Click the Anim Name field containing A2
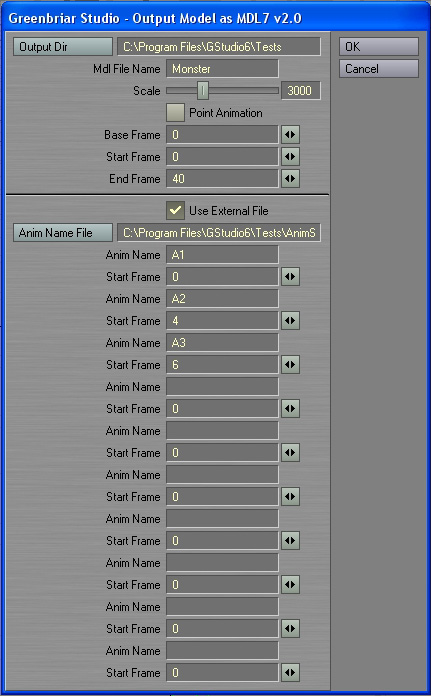The height and width of the screenshot is (696, 431). [222, 298]
